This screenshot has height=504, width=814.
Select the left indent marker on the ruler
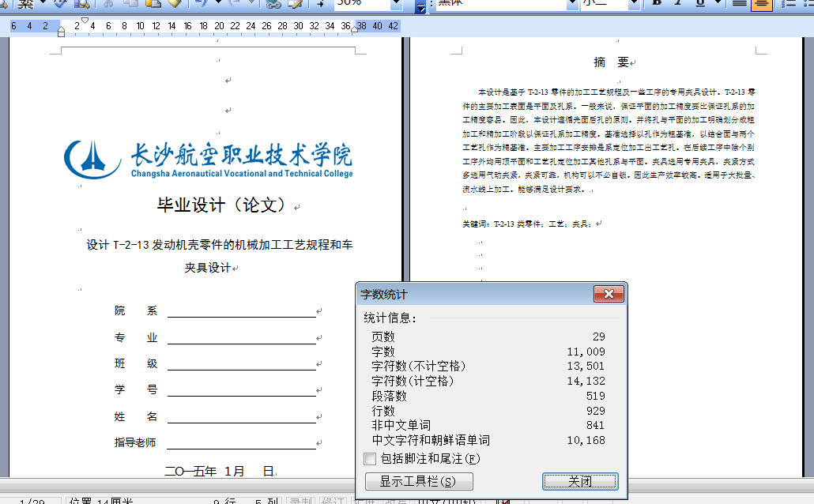pyautogui.click(x=62, y=32)
